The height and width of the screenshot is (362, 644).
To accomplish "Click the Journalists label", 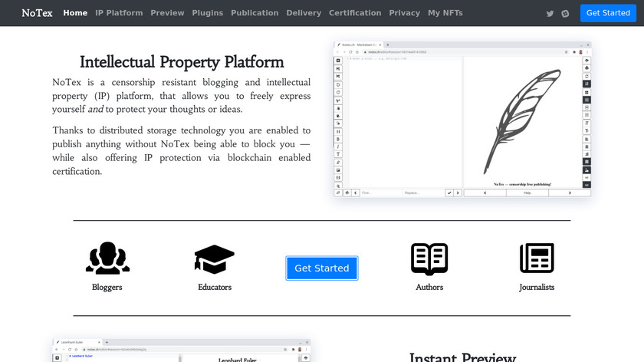I will 537,287.
